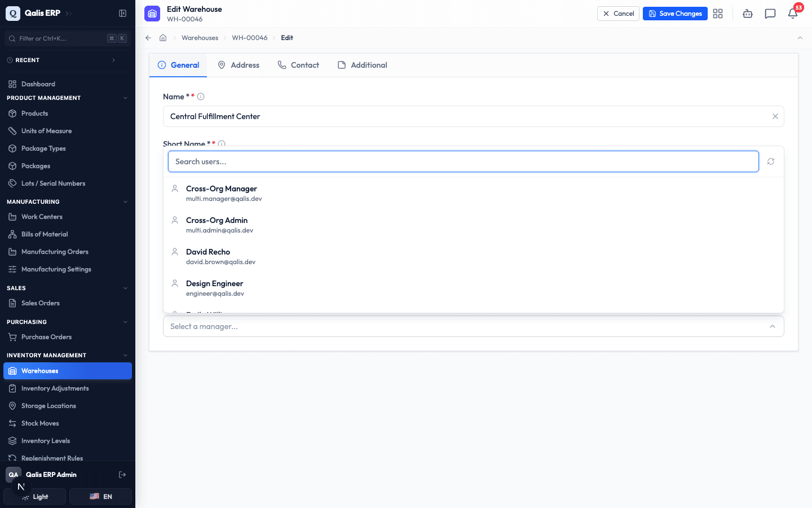
Task: Select Cross-Org Admin user
Action: point(474,225)
